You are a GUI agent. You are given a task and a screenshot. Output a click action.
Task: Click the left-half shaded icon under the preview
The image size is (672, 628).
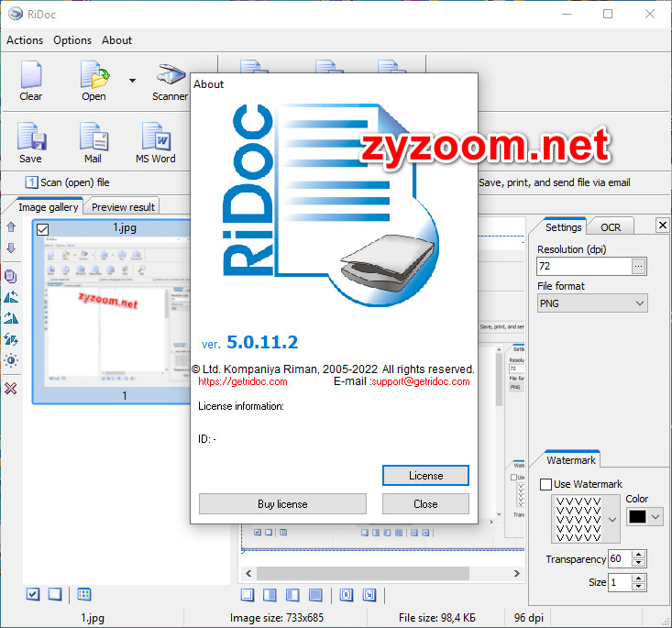coord(292,595)
